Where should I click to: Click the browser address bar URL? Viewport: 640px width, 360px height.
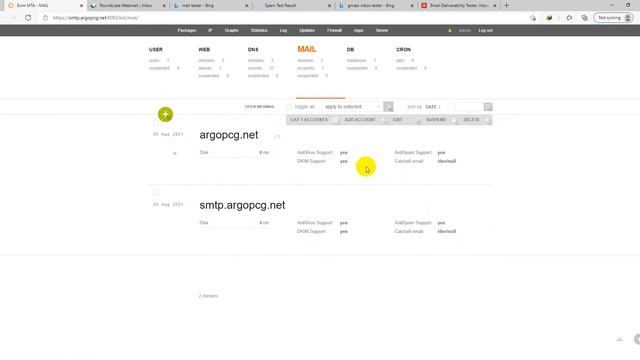point(96,18)
